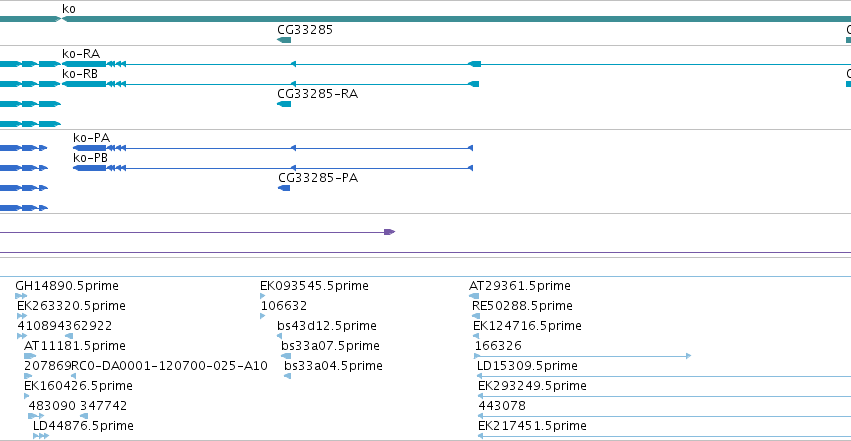This screenshot has width=851, height=441.
Task: Click ko-RA terminal exon block
Action: [84, 64]
